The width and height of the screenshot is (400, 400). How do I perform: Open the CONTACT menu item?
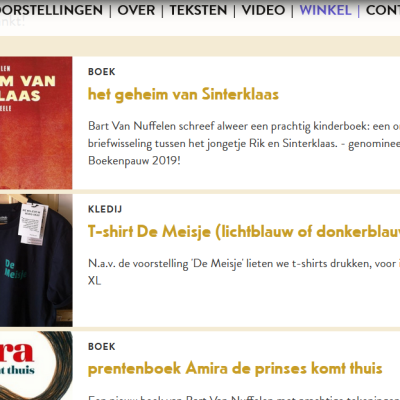[383, 10]
